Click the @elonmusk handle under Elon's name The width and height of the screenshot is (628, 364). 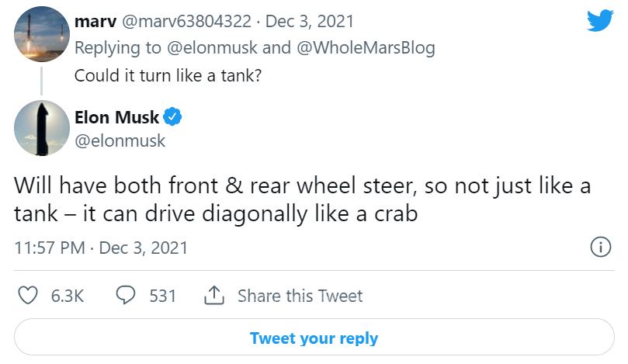120,140
